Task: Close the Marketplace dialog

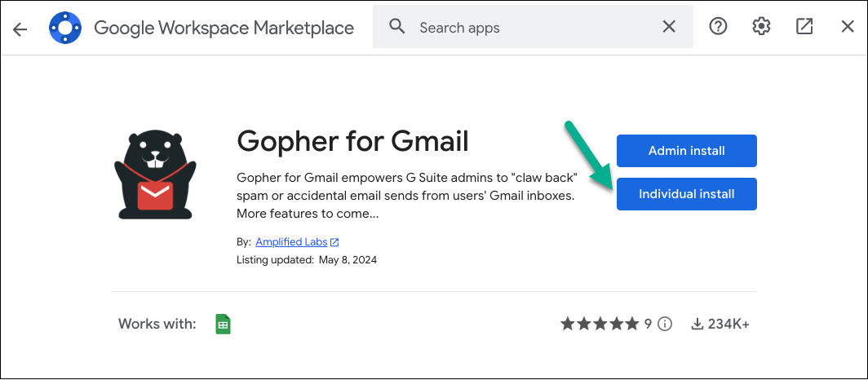Action: 848,27
